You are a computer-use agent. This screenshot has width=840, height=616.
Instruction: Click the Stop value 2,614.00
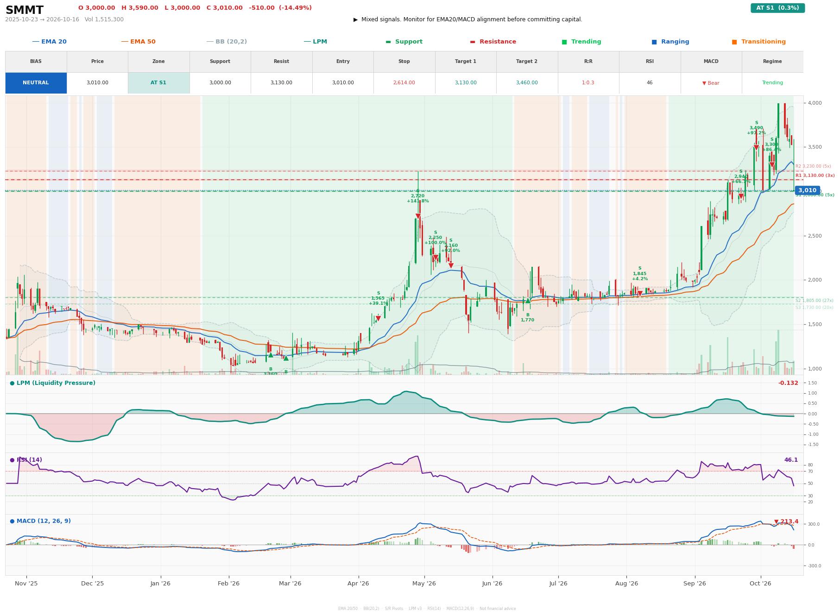click(x=404, y=83)
